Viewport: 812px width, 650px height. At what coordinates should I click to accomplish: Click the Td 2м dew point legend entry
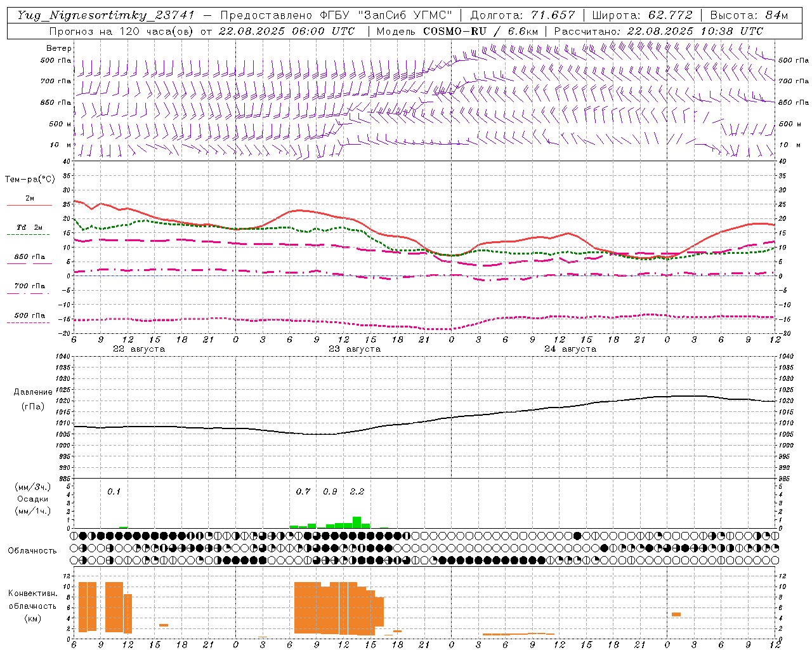pyautogui.click(x=29, y=227)
